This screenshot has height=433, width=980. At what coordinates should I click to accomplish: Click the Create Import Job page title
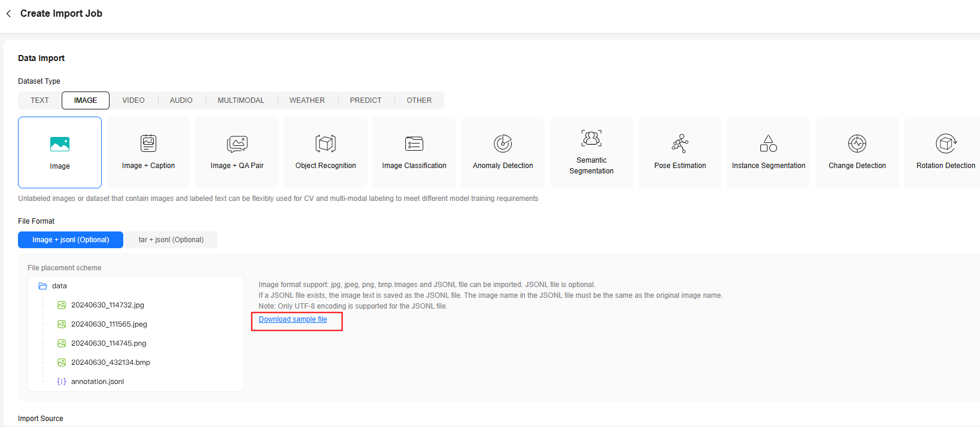(x=61, y=13)
